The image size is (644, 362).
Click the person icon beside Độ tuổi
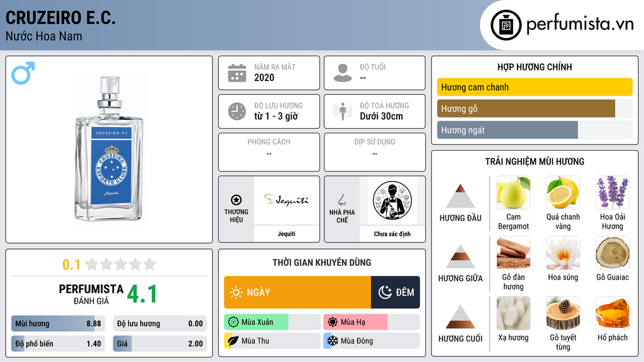point(343,73)
